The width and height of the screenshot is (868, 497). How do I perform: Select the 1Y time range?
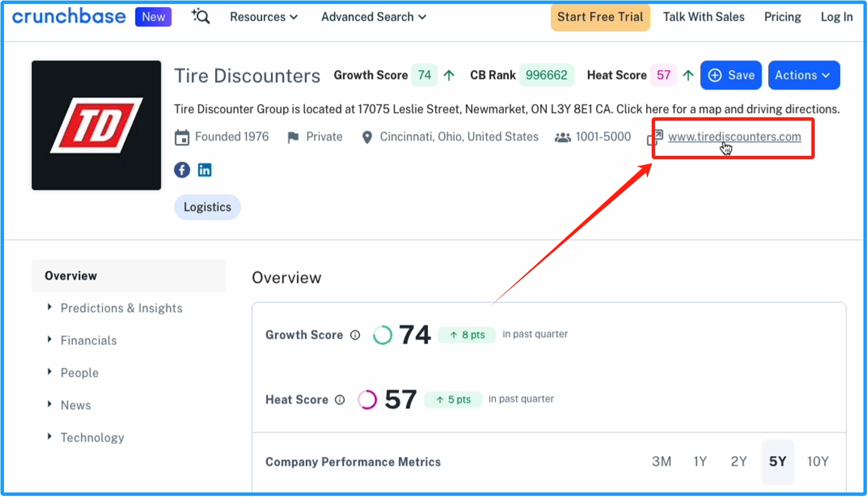(700, 461)
